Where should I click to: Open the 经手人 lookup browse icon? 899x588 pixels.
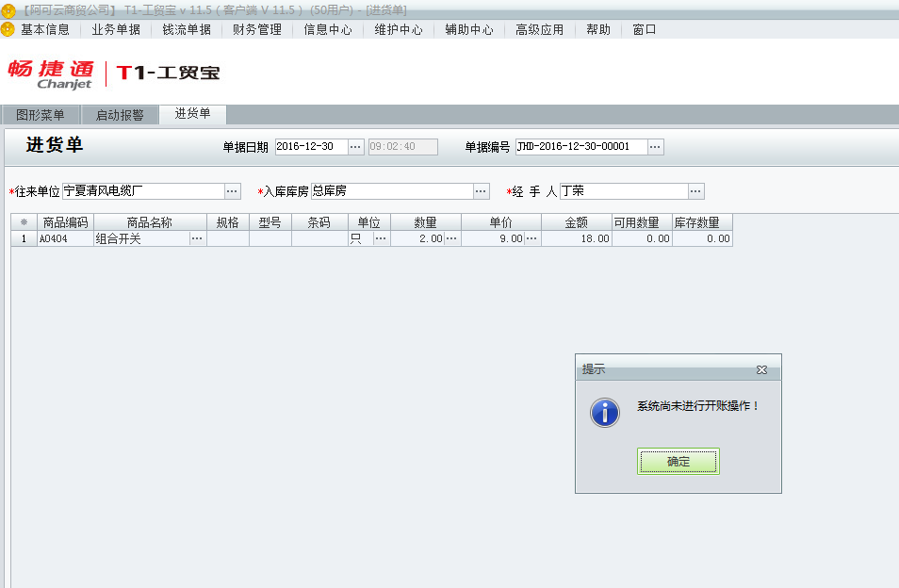click(695, 190)
